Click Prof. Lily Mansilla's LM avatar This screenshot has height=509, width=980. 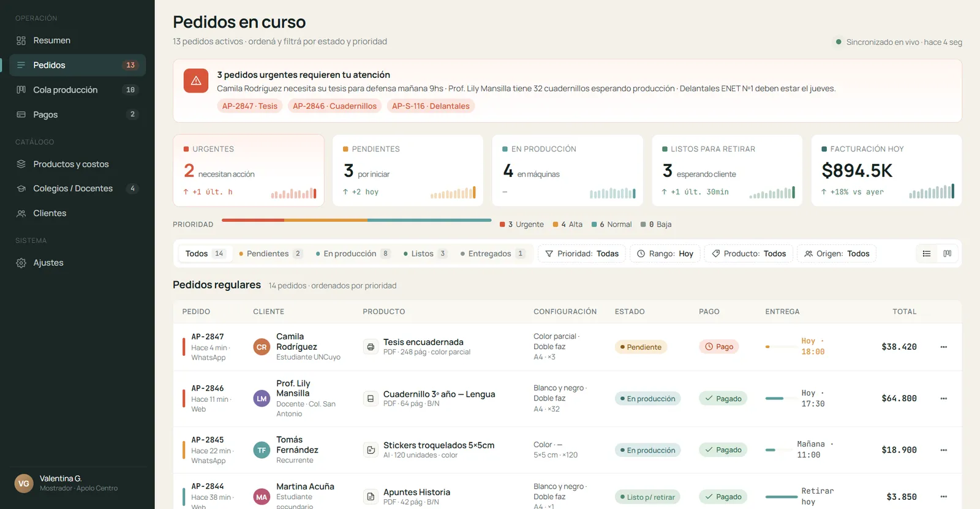262,398
